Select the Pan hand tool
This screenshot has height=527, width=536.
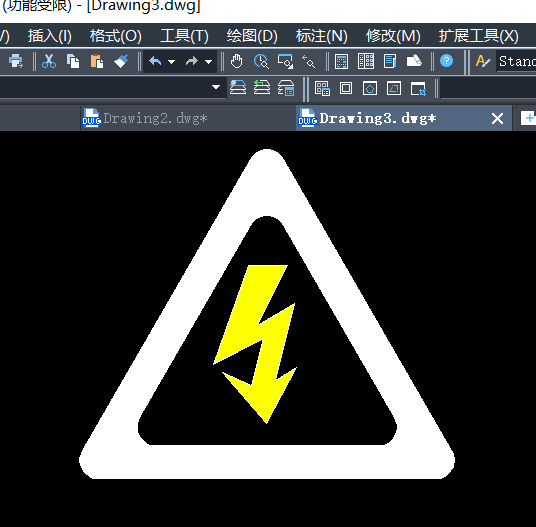(x=237, y=62)
